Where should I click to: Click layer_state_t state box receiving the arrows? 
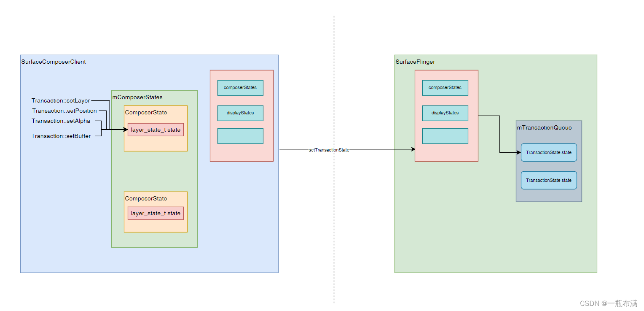(x=156, y=130)
